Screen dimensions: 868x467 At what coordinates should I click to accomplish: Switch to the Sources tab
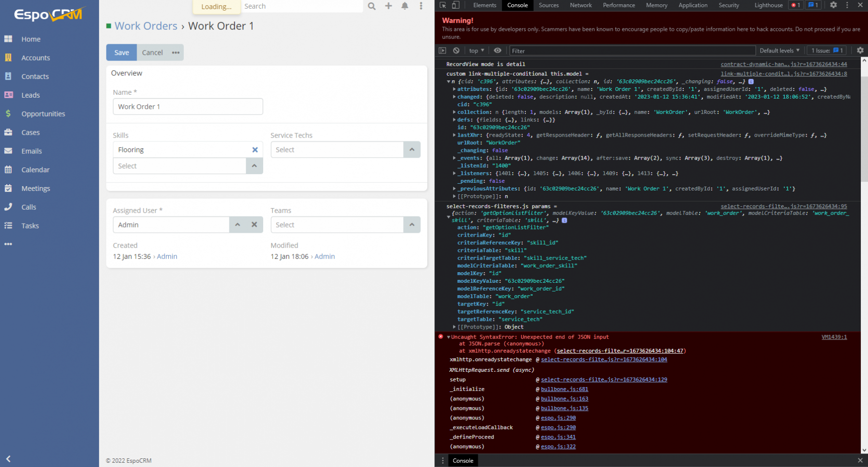point(549,5)
